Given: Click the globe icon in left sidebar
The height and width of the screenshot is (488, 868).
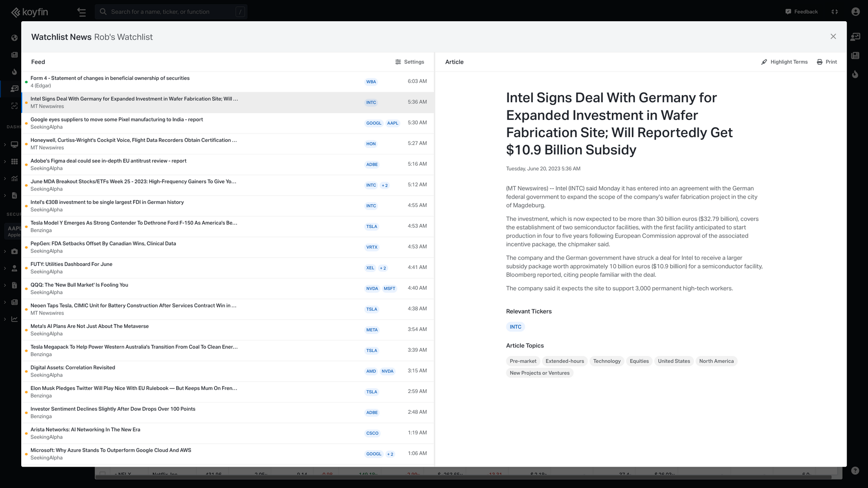Looking at the screenshot, I should click(14, 38).
